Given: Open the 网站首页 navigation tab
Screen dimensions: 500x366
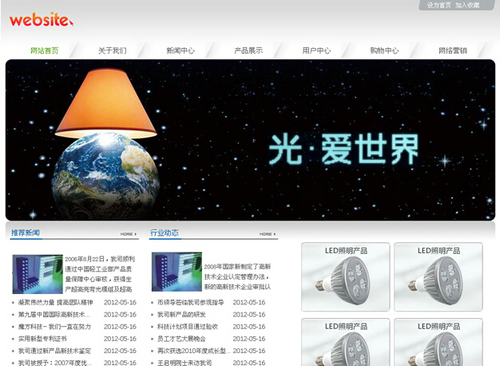Looking at the screenshot, I should (44, 51).
